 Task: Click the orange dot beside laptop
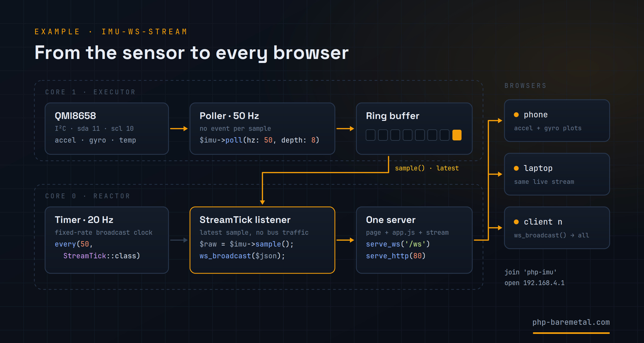[x=516, y=168]
